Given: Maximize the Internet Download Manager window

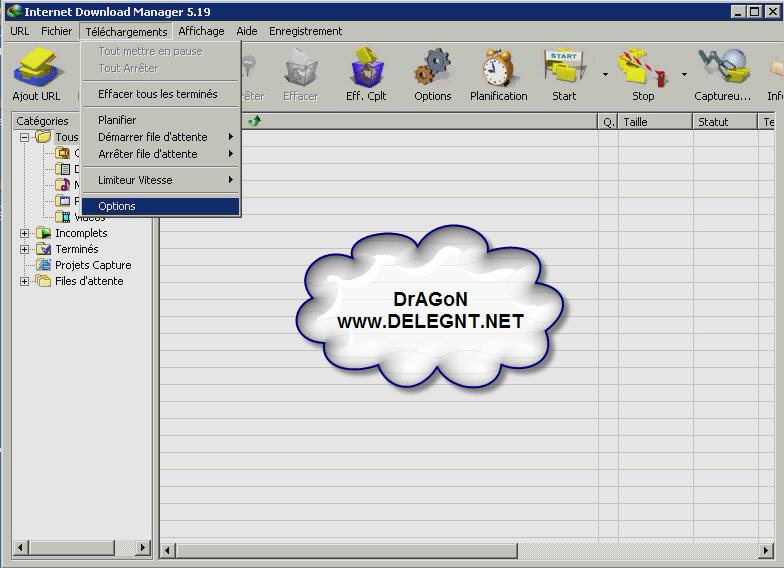Looking at the screenshot, I should 754,11.
